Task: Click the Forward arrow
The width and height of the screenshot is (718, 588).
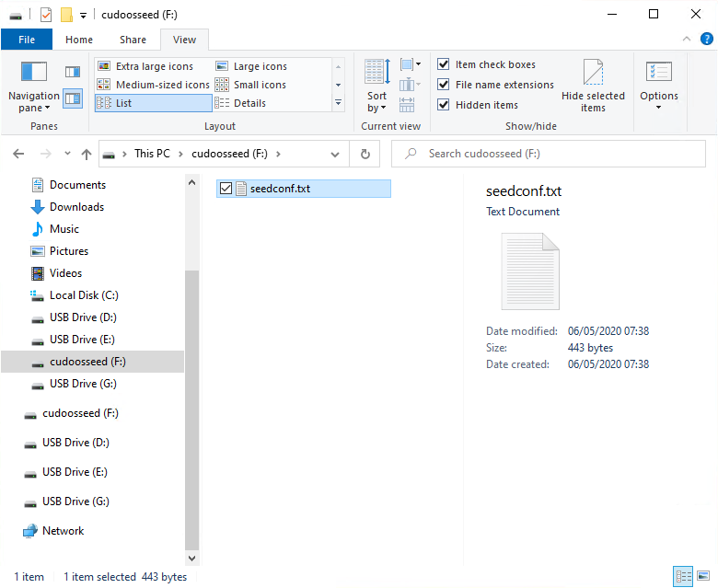Action: [46, 154]
